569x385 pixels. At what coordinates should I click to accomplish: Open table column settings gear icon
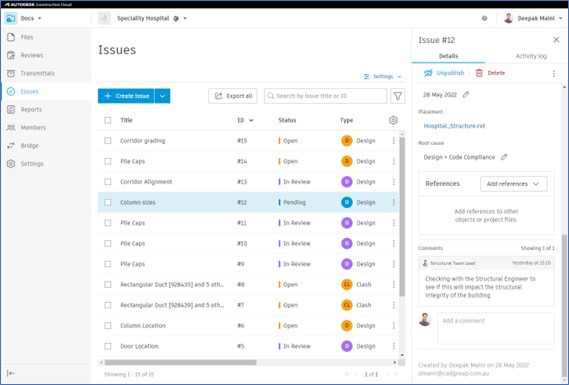(x=393, y=120)
